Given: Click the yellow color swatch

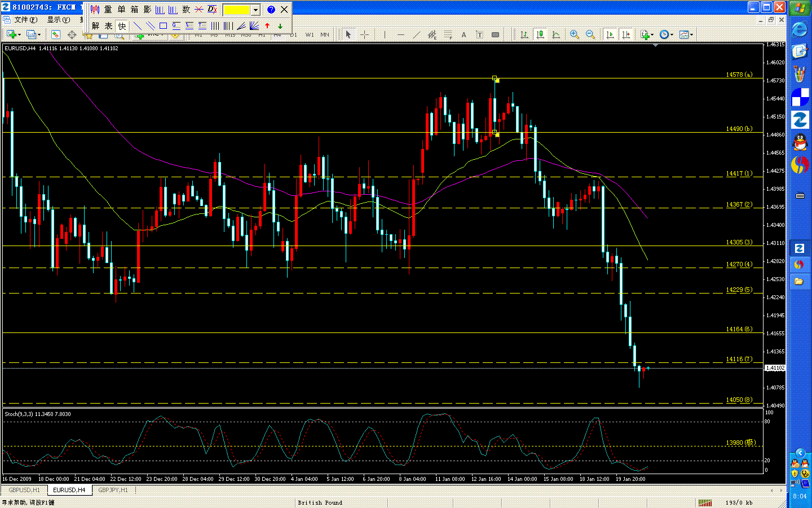Looking at the screenshot, I should tap(237, 10).
